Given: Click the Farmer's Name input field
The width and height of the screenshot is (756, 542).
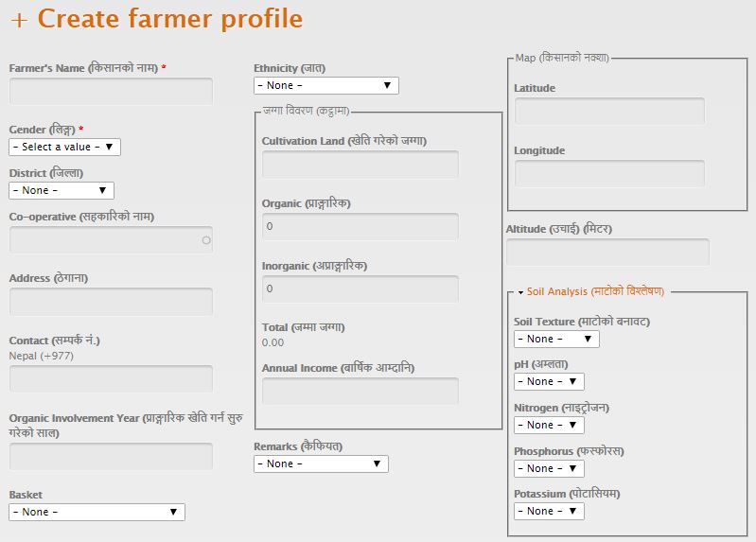Looking at the screenshot, I should click(x=111, y=91).
